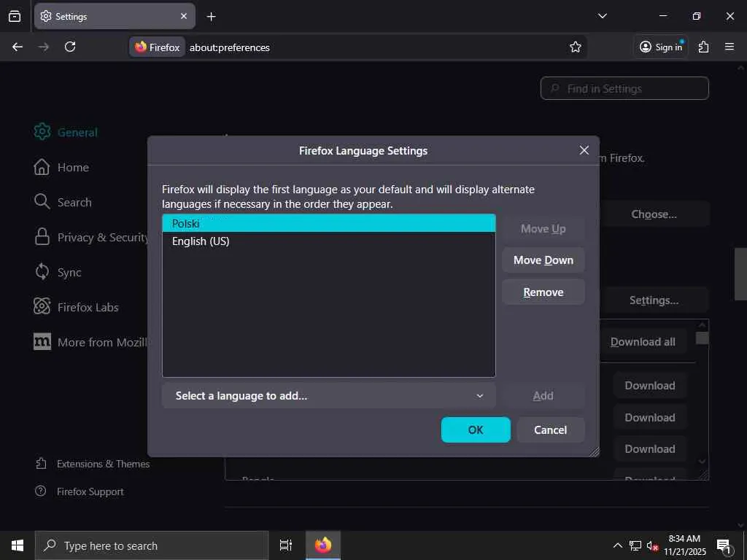Viewport: 747px width, 560px height.
Task: Click the Firefox taskbar icon
Action: 323,545
